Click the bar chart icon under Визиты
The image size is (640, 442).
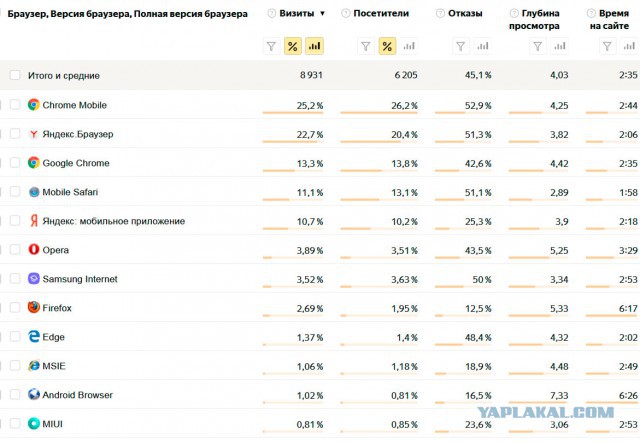[314, 46]
